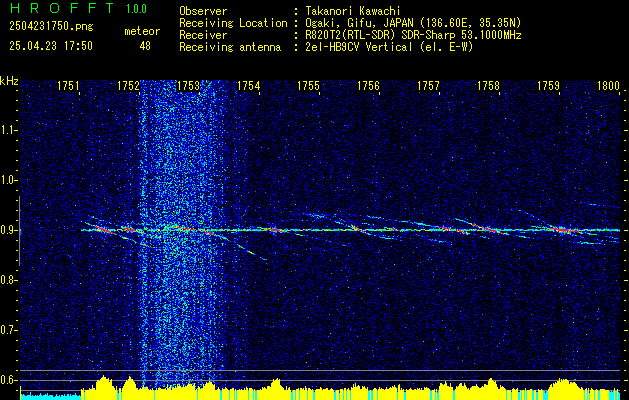Click the 1800 time marker
Image resolution: width=629 pixels, height=400 pixels.
[609, 85]
